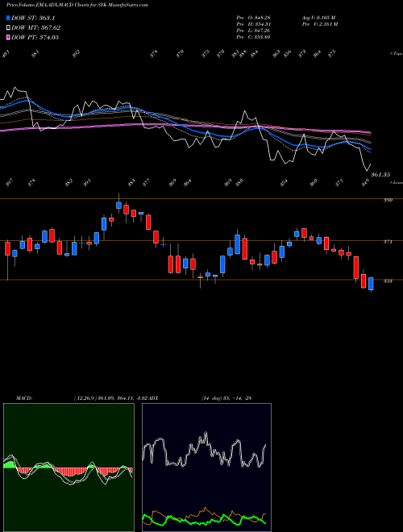Click inside the green MACD chart panel

pos(69,468)
